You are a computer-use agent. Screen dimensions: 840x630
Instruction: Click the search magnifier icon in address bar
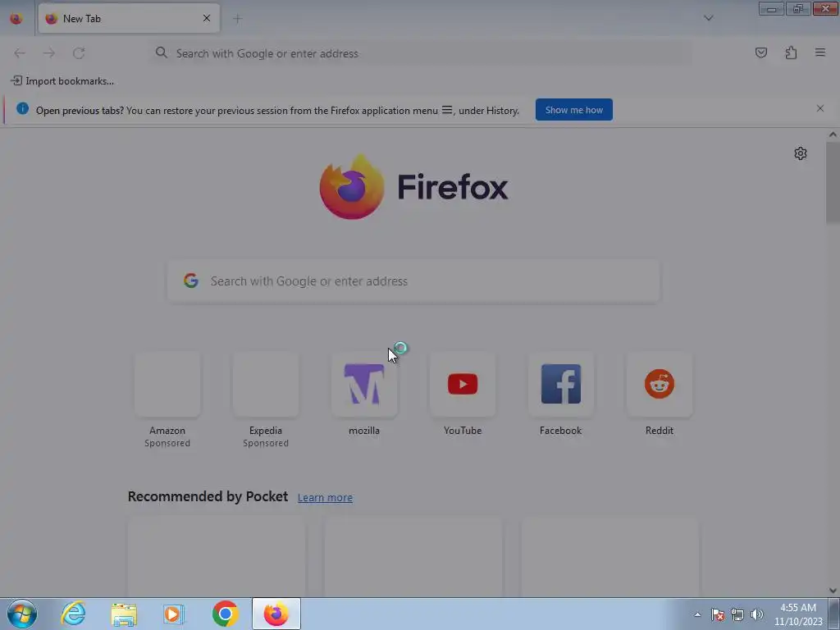162,52
